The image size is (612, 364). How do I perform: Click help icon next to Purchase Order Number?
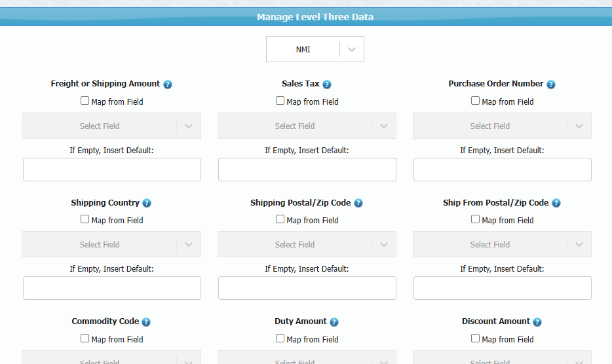[x=550, y=84]
